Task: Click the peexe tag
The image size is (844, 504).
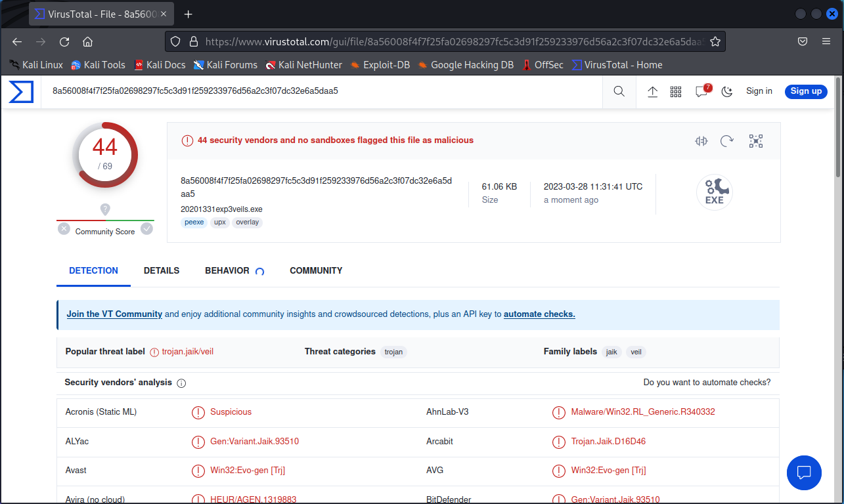Action: pyautogui.click(x=194, y=222)
